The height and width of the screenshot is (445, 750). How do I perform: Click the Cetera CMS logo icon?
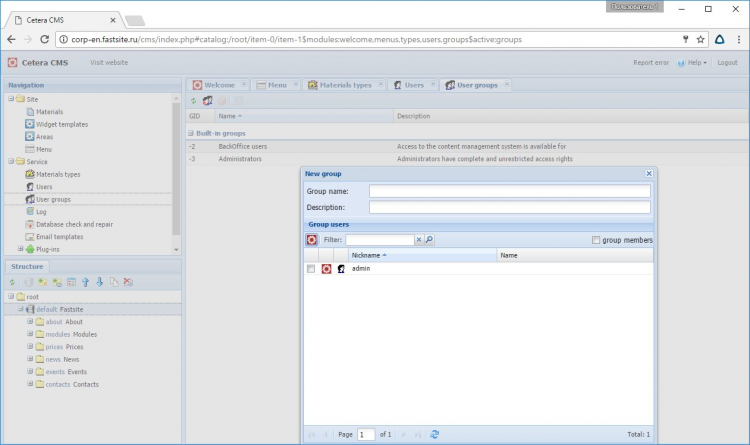[12, 63]
